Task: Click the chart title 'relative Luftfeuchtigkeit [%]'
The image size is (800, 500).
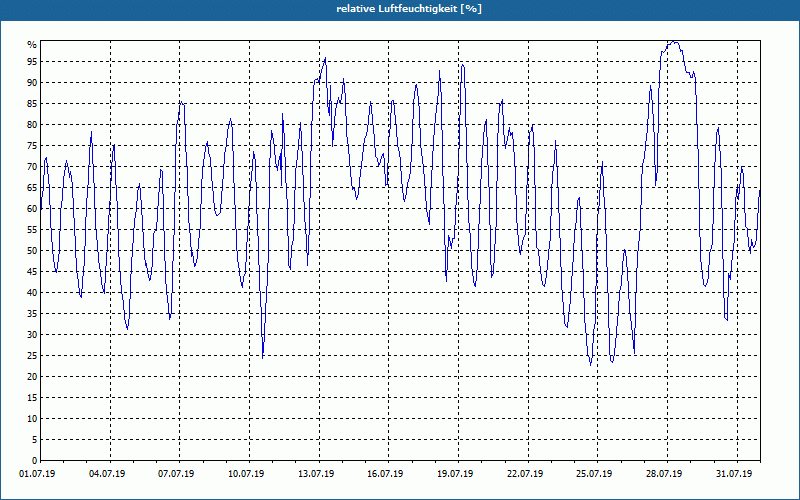Action: [x=409, y=9]
